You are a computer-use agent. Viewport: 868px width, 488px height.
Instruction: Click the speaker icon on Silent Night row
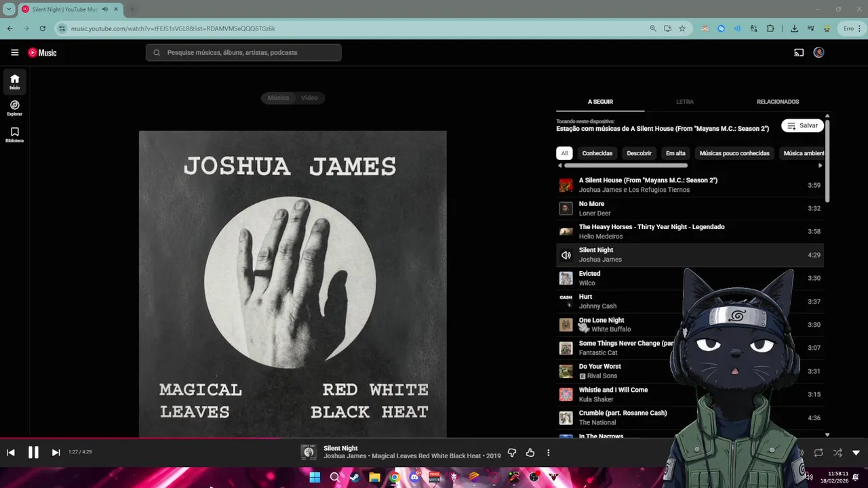566,255
